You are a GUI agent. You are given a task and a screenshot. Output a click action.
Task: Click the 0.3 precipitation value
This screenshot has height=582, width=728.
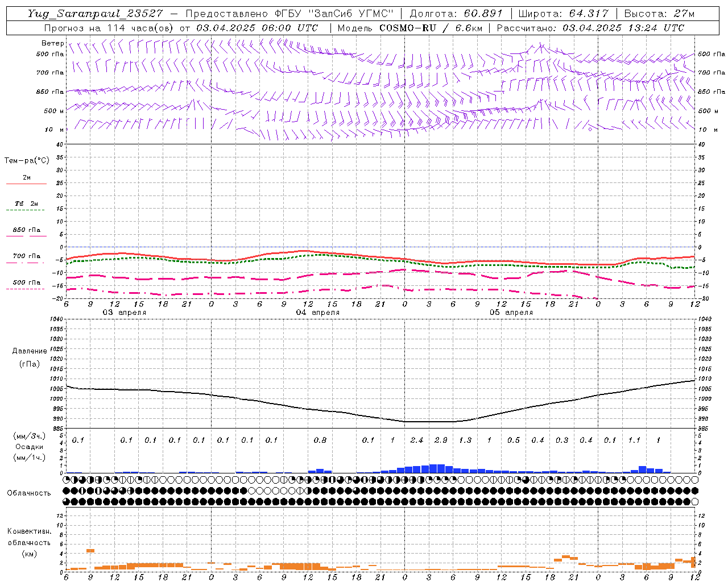[561, 440]
